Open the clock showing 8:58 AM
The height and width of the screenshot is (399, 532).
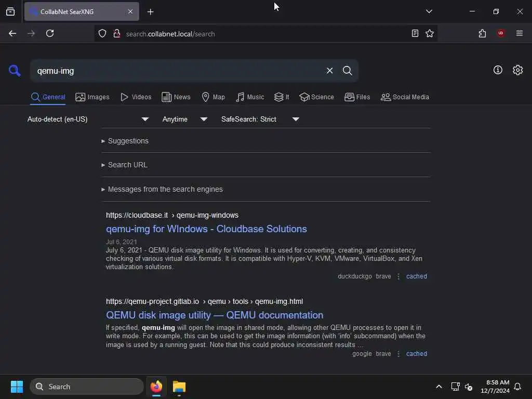(x=495, y=387)
